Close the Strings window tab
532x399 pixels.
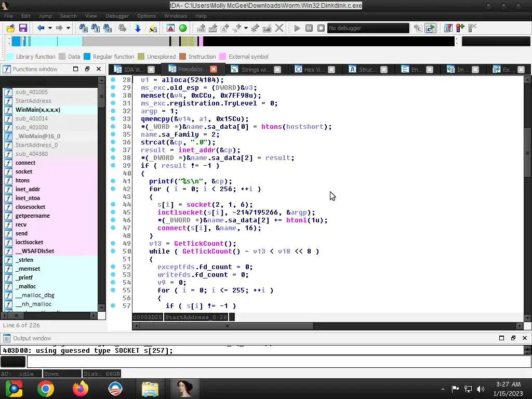pyautogui.click(x=277, y=70)
